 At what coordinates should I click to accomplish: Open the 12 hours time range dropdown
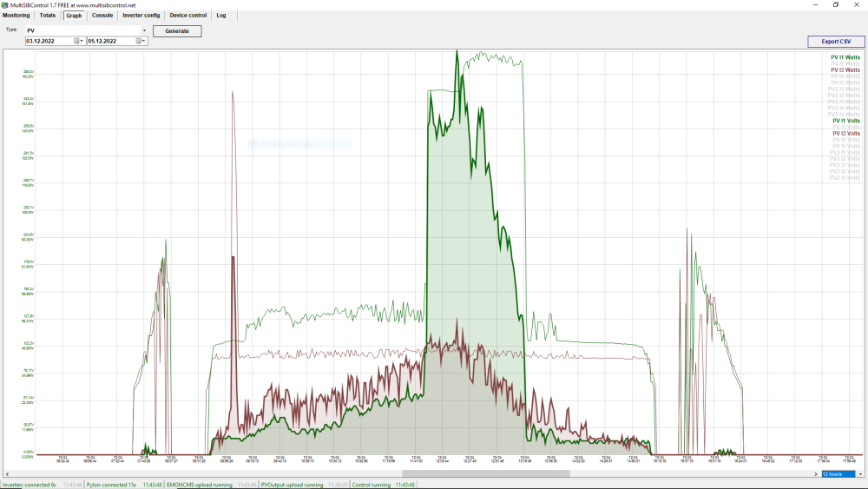[860, 474]
